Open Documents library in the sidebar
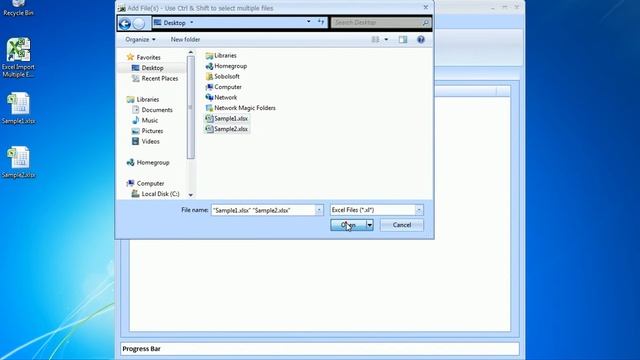 pos(152,110)
